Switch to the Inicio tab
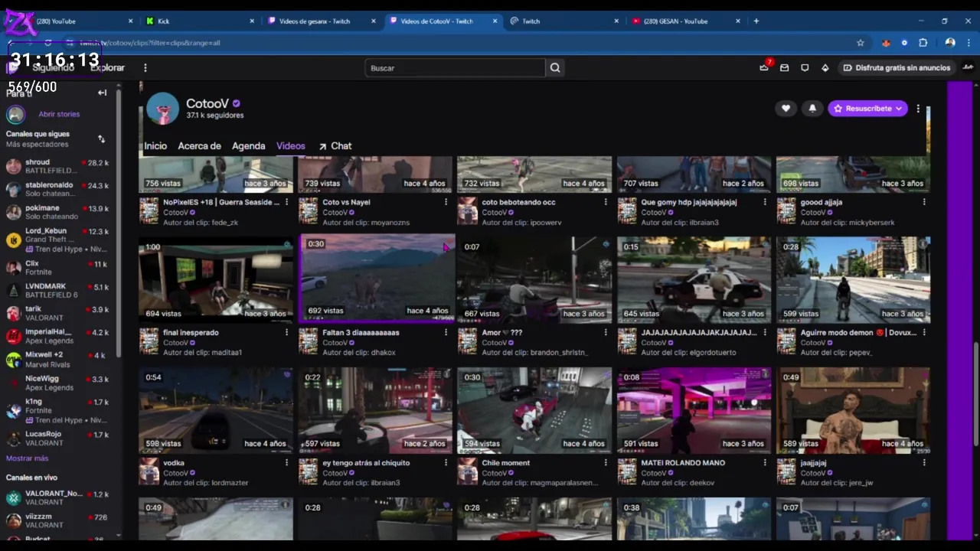Screen dimensions: 980x551 tap(155, 145)
